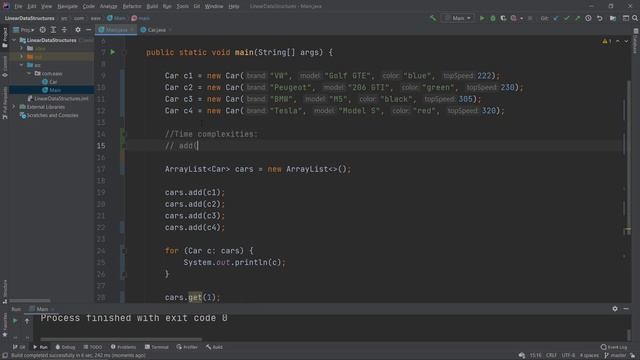Open the File menu

pos(18,6)
